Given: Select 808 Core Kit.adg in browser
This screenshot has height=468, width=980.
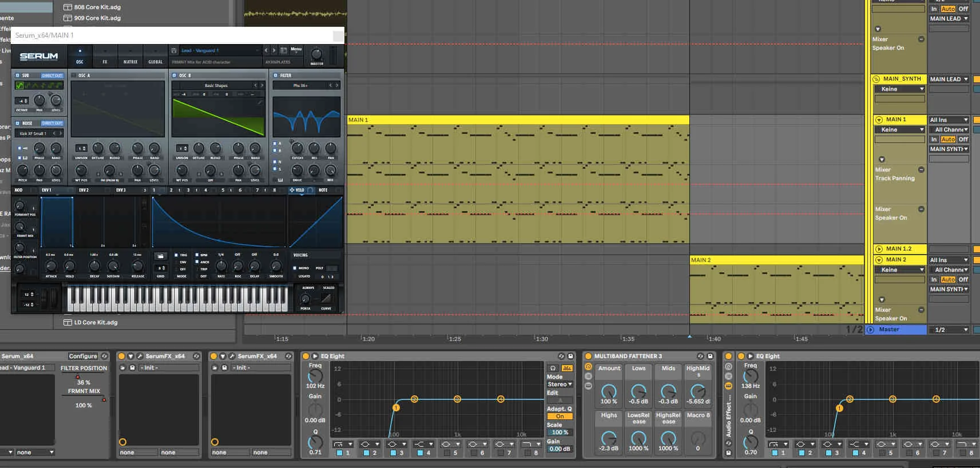Looking at the screenshot, I should (x=97, y=7).
